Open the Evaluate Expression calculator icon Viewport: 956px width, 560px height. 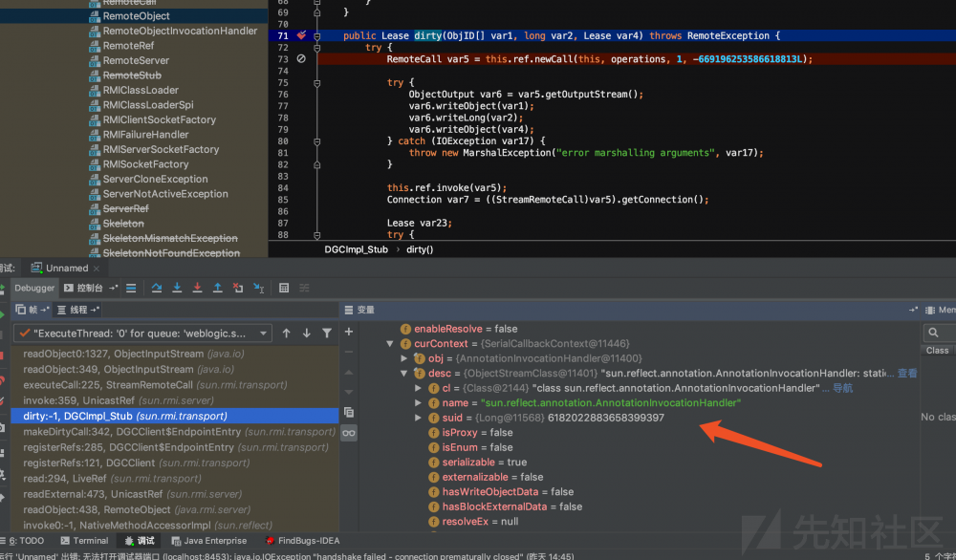click(284, 288)
